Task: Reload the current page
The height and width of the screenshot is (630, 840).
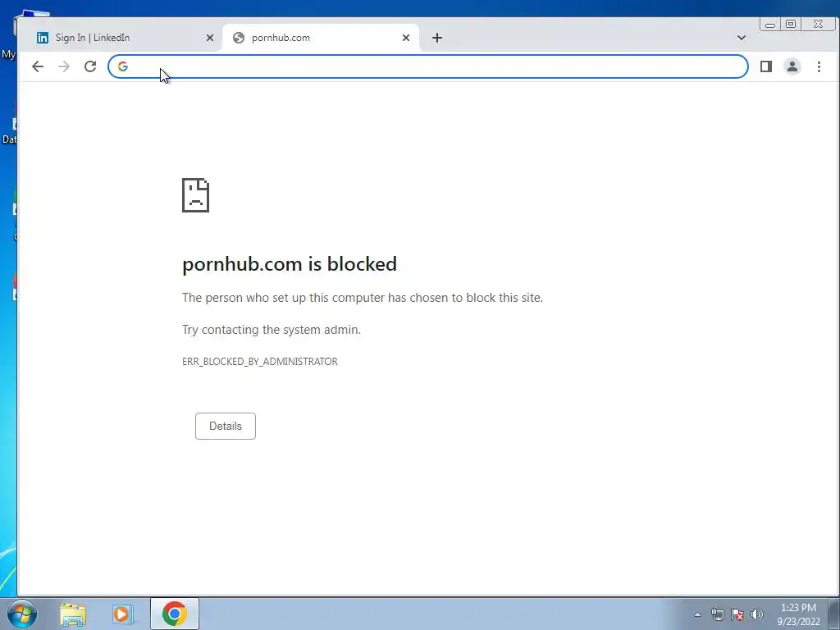Action: [90, 66]
